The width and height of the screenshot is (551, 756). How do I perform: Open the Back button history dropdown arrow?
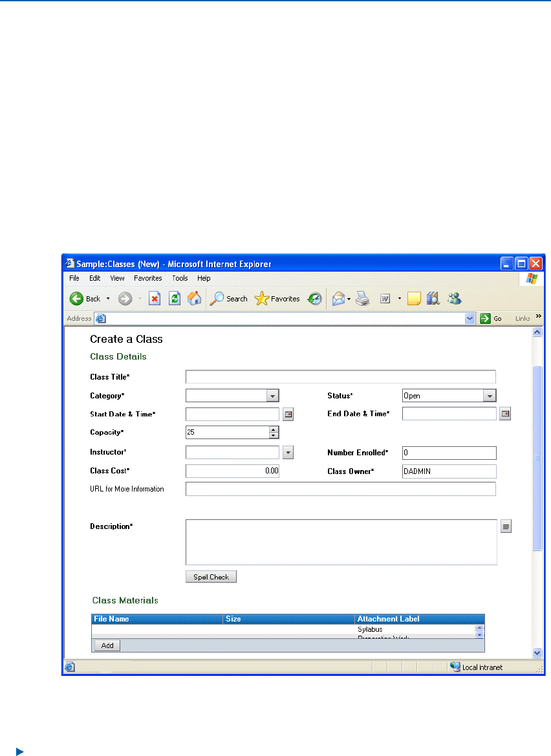[108, 299]
